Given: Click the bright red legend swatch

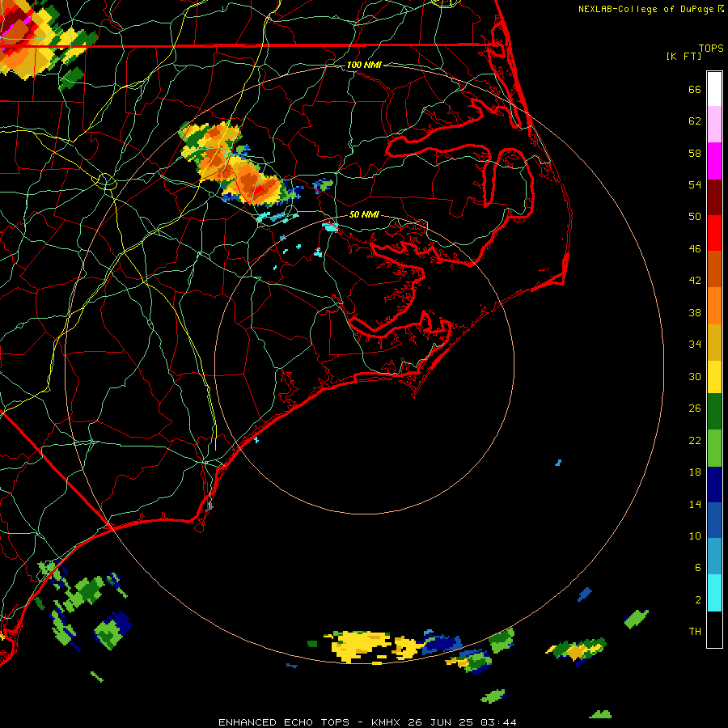Looking at the screenshot, I should tap(714, 233).
